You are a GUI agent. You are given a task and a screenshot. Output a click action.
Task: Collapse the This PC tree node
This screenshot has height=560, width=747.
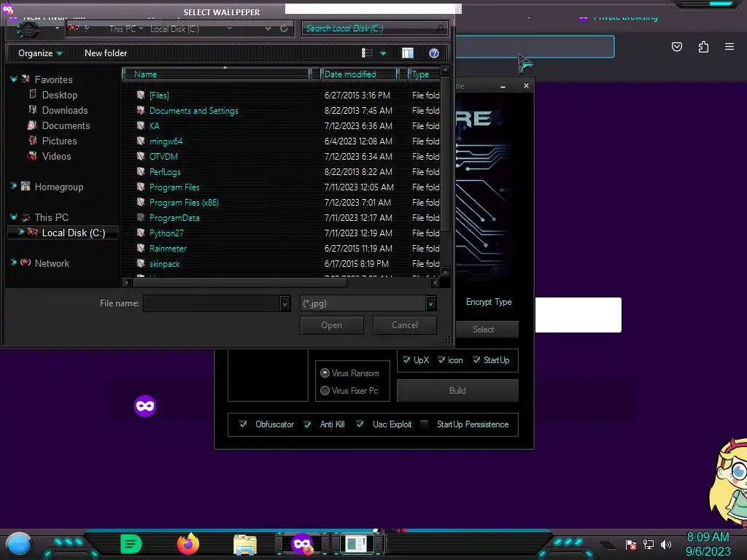[x=14, y=217]
